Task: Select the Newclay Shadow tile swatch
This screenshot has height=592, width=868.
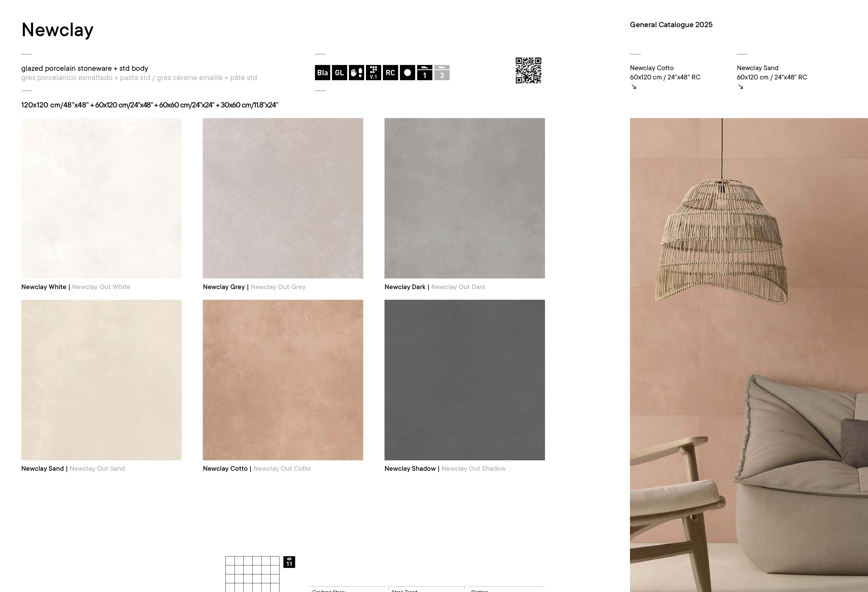Action: 465,380
